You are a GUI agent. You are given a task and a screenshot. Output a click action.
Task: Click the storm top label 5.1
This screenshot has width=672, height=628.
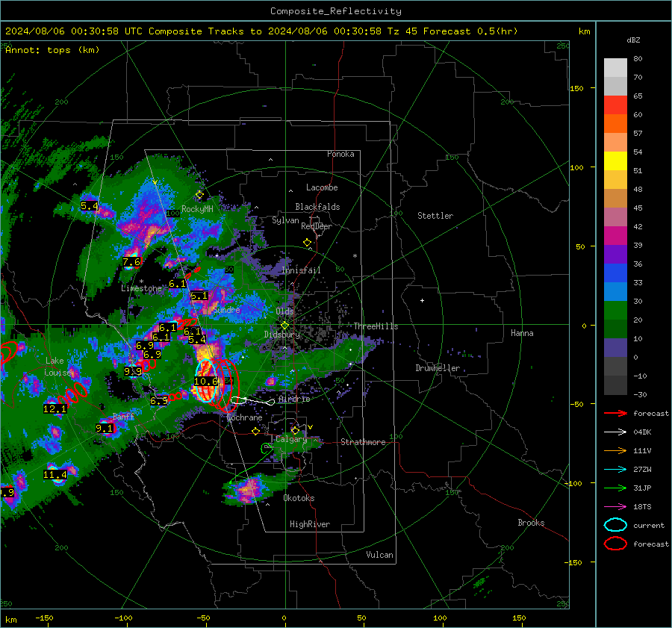point(199,296)
